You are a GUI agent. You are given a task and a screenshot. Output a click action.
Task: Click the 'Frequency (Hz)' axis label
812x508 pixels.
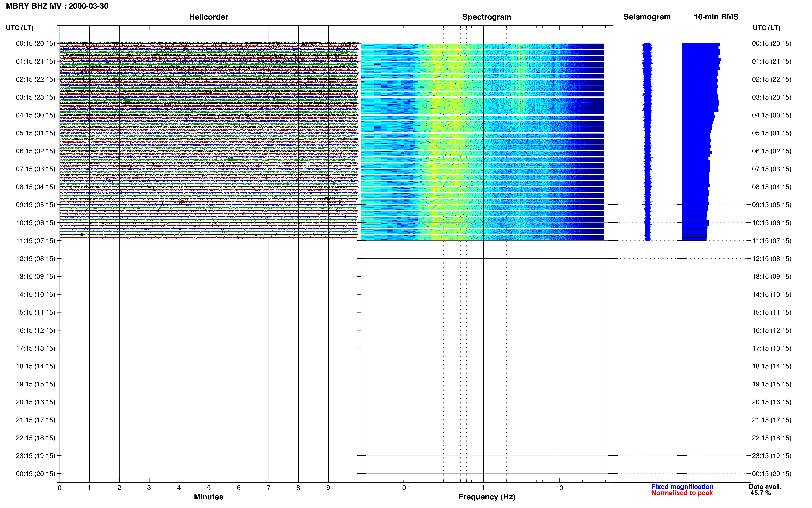(x=487, y=497)
